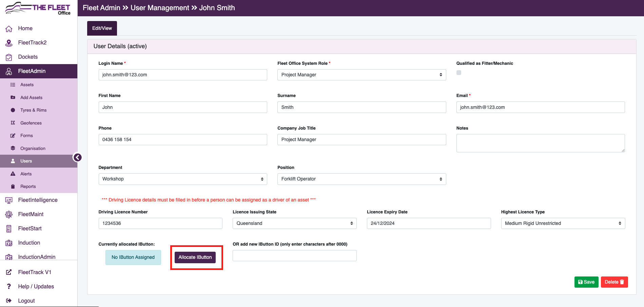Image resolution: width=644 pixels, height=307 pixels.
Task: Click the Add Assets folder icon
Action: click(13, 97)
